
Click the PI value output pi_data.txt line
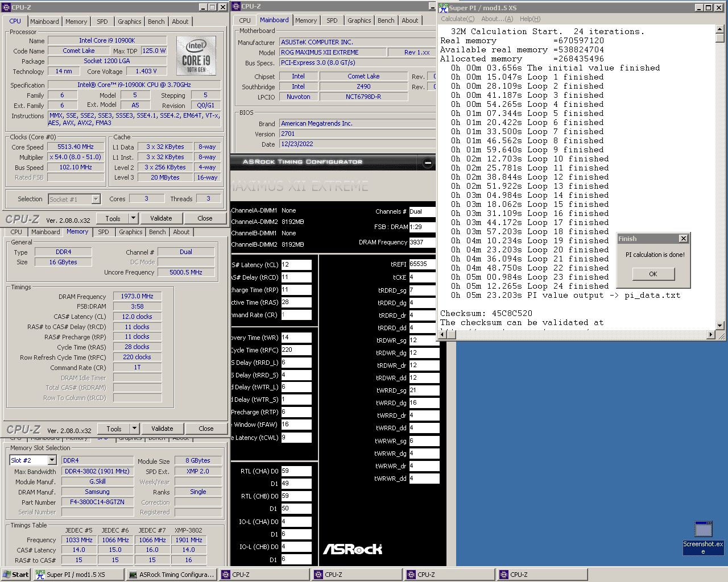tap(565, 295)
